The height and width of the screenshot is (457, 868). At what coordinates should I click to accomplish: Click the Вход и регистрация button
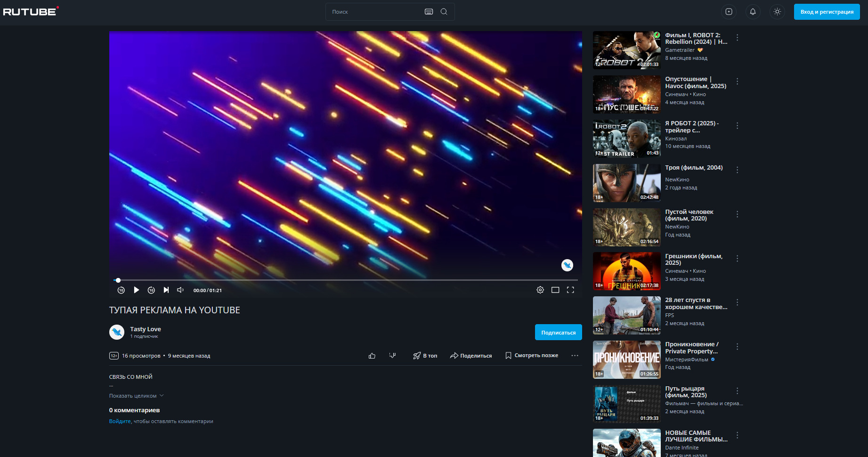pos(827,12)
